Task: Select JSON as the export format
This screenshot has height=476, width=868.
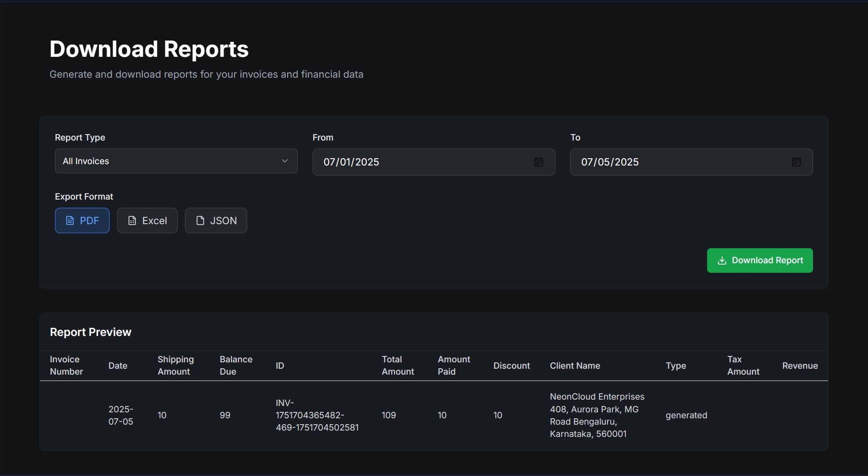Action: 216,220
